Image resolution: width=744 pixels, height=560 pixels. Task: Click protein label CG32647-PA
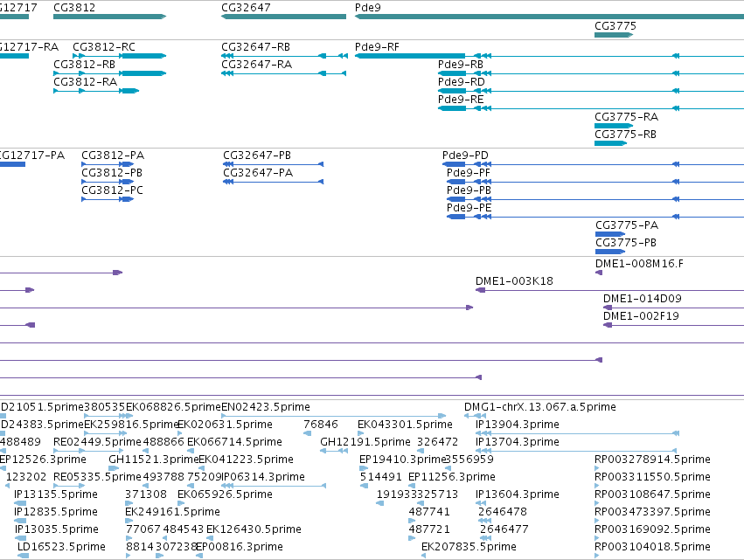(258, 173)
